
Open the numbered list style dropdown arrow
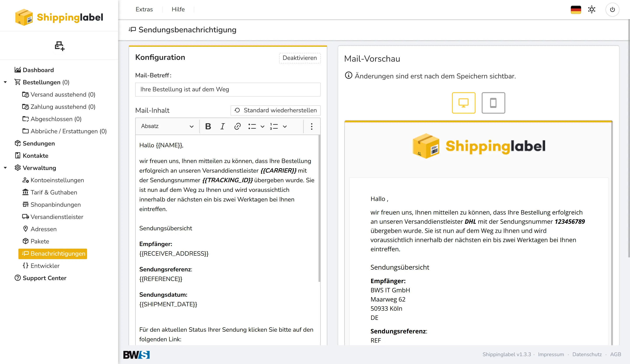(x=285, y=126)
